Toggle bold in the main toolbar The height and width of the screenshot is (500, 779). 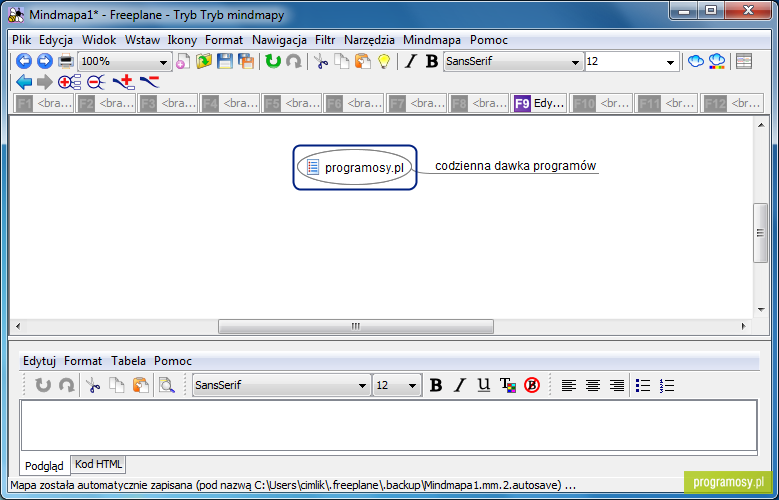click(432, 62)
